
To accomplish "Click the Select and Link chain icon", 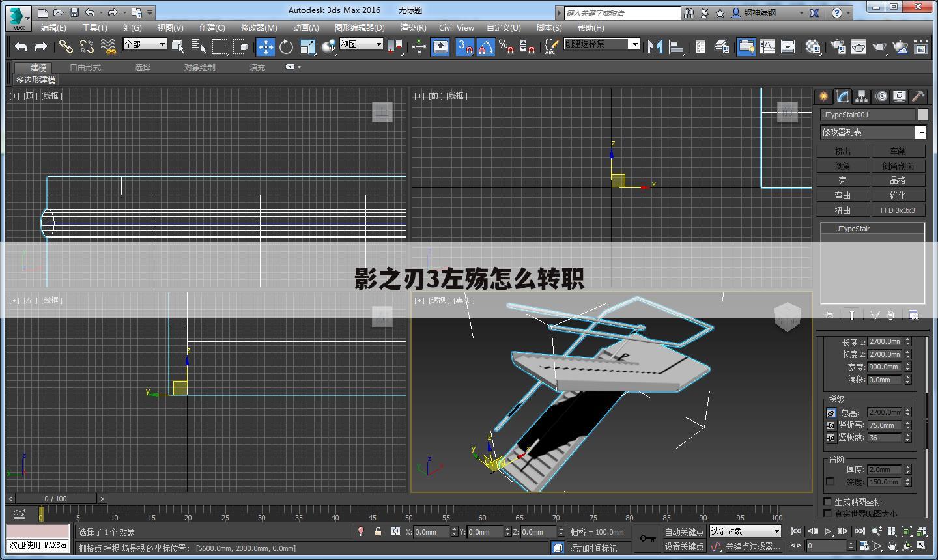I will pos(65,46).
